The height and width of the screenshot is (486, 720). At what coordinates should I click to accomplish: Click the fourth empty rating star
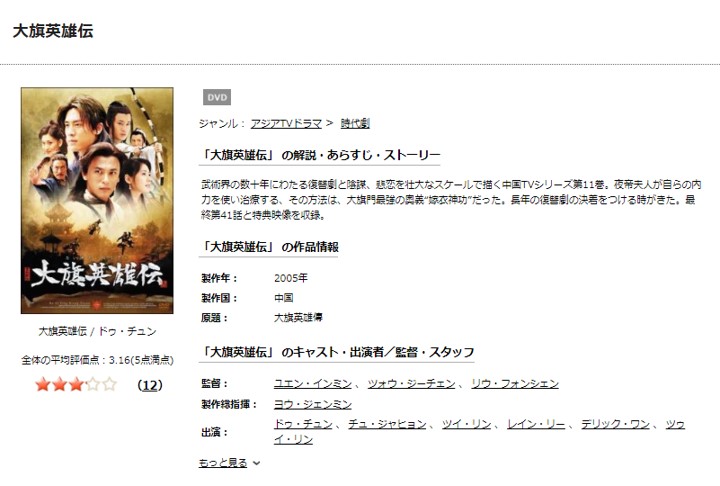[93, 384]
